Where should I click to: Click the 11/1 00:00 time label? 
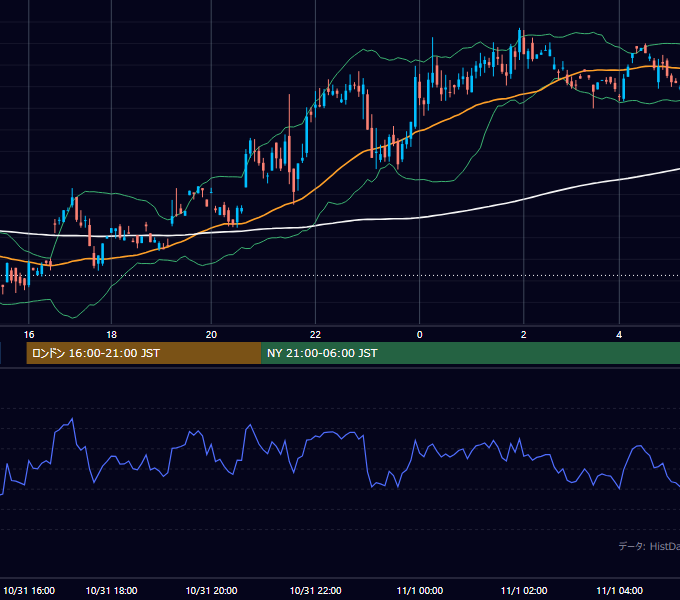tap(419, 590)
